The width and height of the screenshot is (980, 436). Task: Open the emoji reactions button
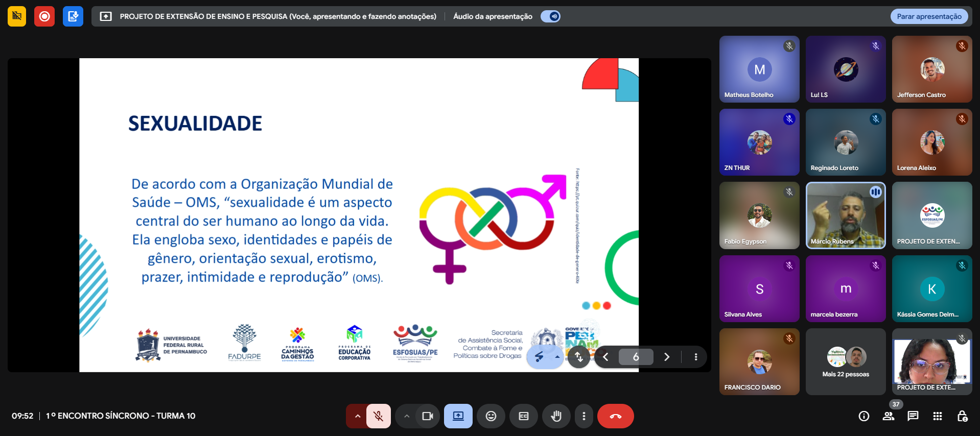click(x=491, y=416)
